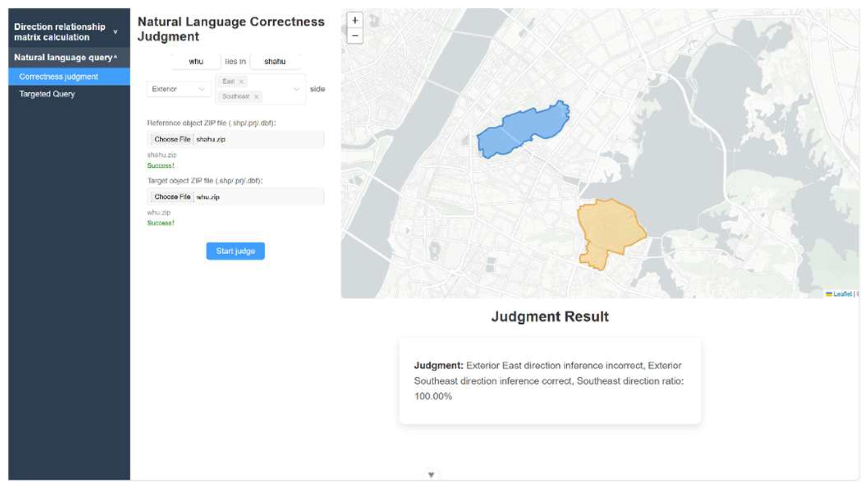The image size is (868, 488).
Task: Click the down arrow below results
Action: pyautogui.click(x=431, y=475)
